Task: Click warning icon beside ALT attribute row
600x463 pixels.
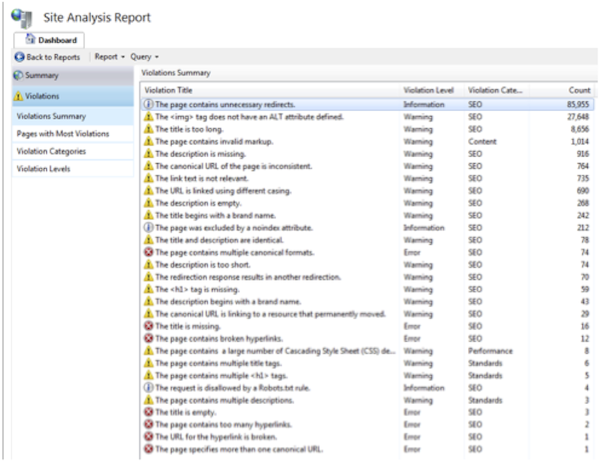Action: click(148, 117)
